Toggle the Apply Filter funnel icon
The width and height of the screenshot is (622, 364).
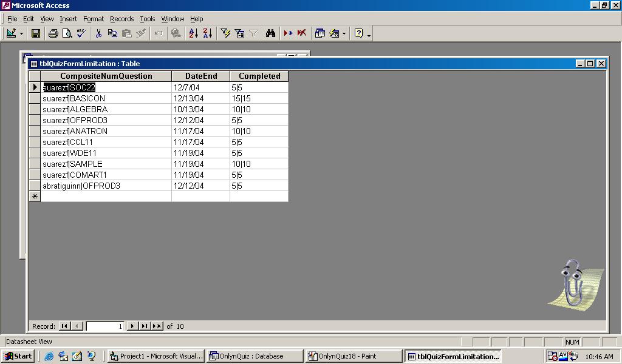click(253, 33)
